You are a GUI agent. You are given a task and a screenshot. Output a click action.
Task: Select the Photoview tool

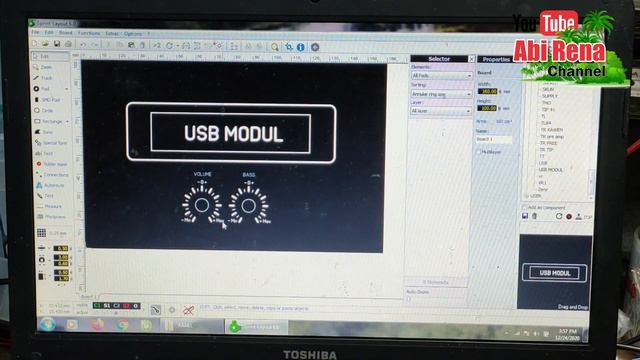click(x=52, y=217)
